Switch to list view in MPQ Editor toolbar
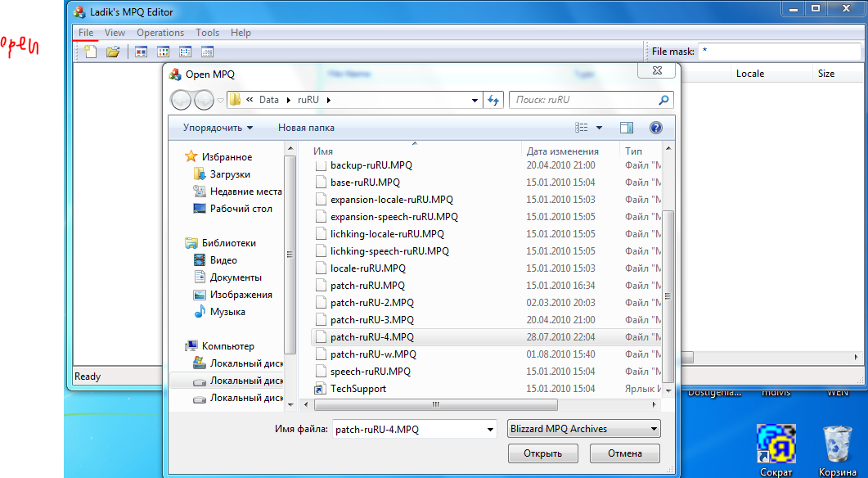Image resolution: width=868 pixels, height=478 pixels. pyautogui.click(x=186, y=52)
